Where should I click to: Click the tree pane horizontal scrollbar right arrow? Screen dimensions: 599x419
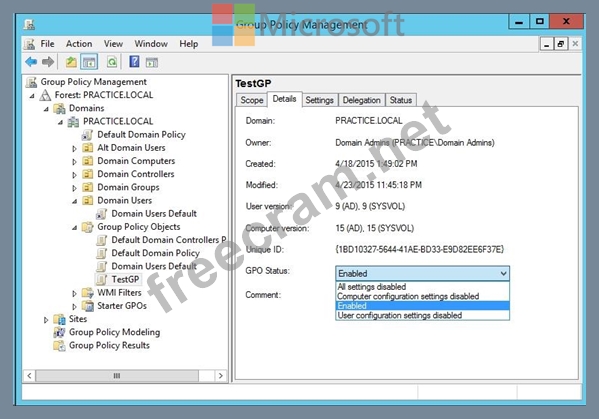(x=220, y=376)
